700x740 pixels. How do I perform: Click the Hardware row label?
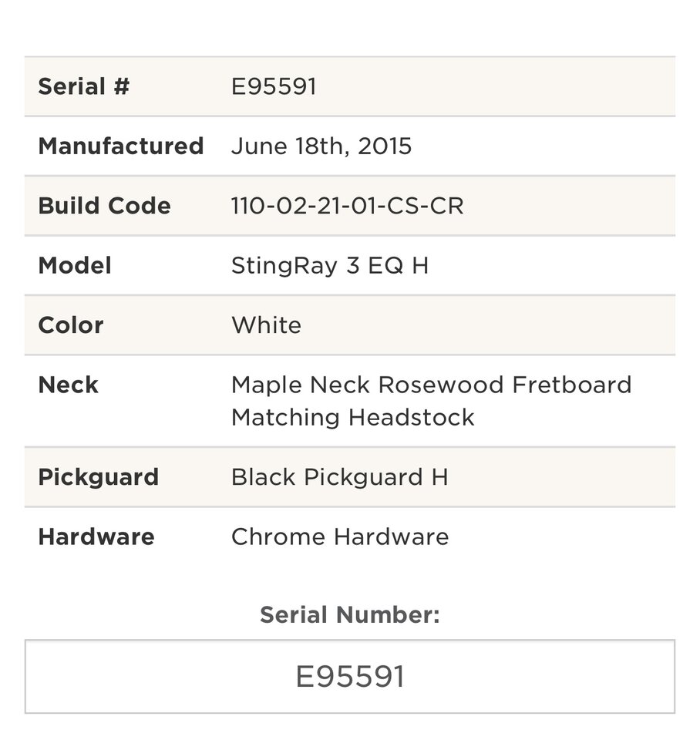tap(96, 536)
